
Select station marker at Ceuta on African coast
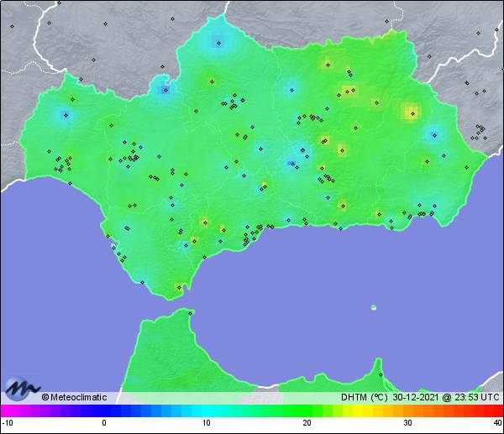(191, 313)
